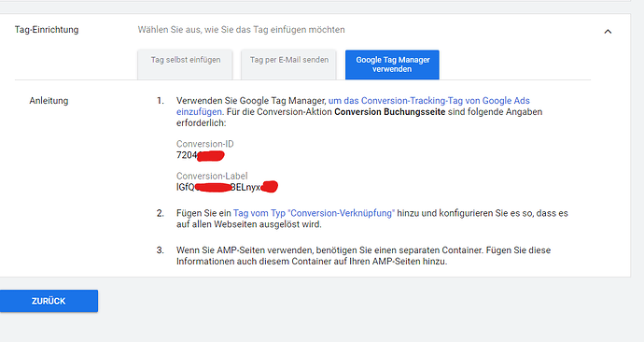
Task: Open 'Google Tag Manager verwenden' tab
Action: 392,64
